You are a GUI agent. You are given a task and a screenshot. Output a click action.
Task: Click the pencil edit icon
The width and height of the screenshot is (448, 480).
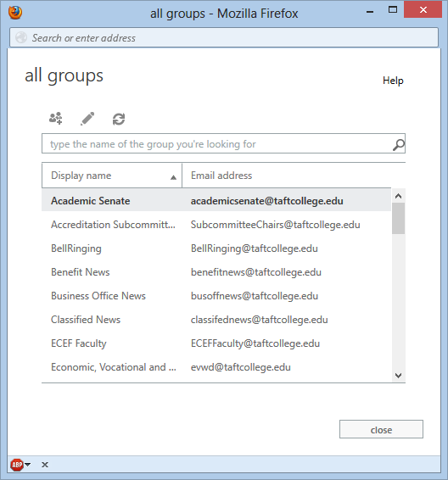[x=87, y=119]
